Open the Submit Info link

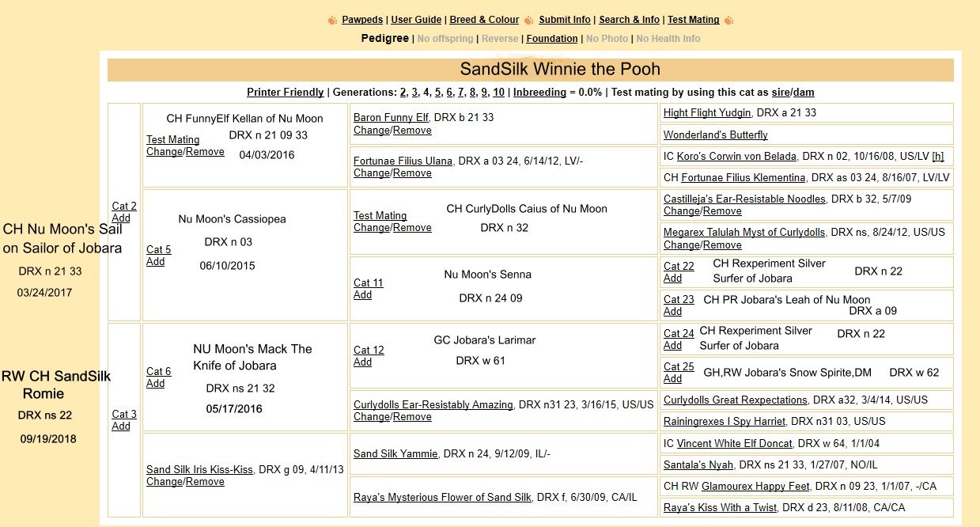[565, 20]
